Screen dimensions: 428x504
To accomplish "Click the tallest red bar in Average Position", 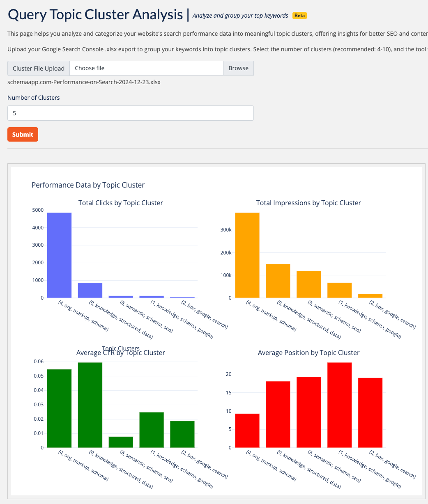I will tap(340, 405).
